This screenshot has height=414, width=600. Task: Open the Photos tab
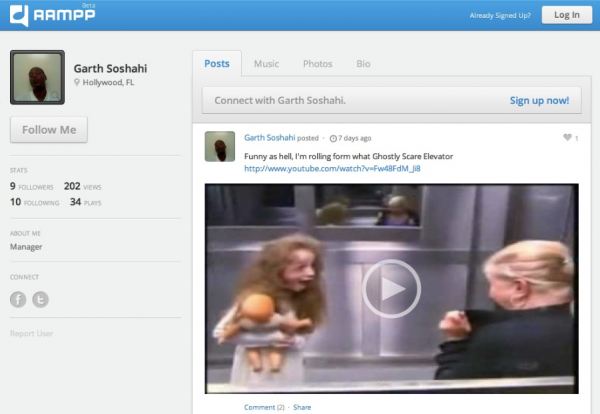[x=318, y=64]
